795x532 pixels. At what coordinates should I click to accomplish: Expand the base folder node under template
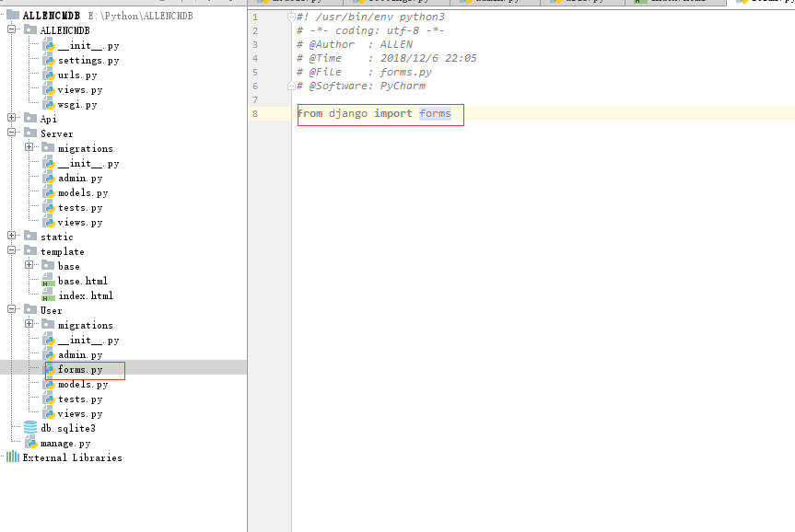point(29,264)
